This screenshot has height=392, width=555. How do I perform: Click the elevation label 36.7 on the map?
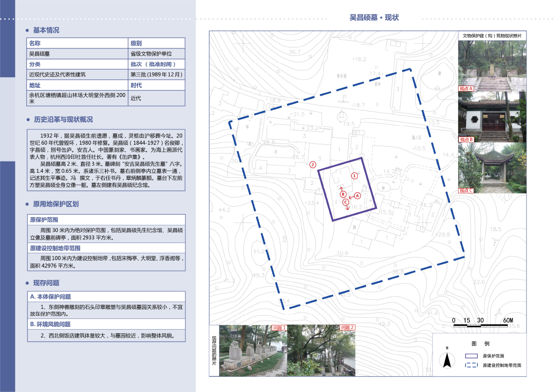295,52
